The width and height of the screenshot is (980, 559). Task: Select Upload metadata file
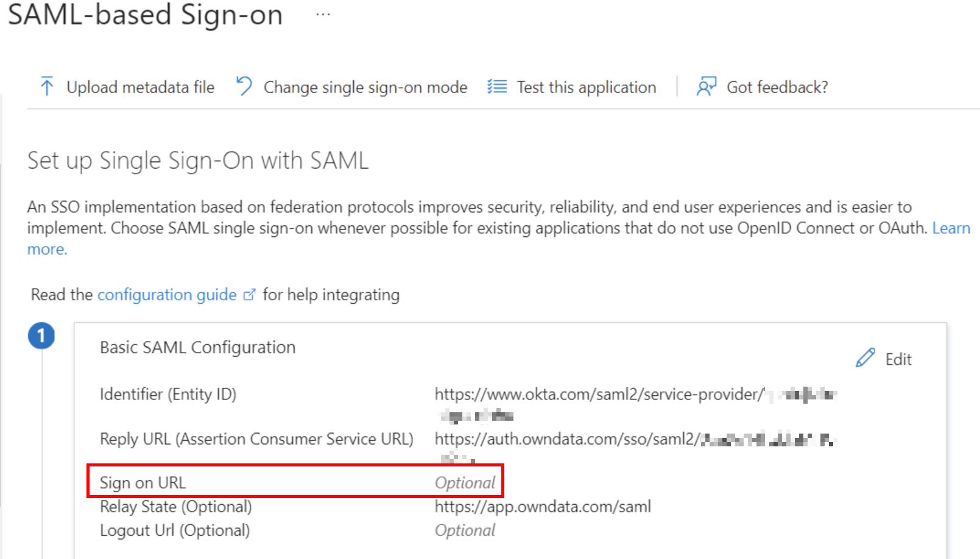click(x=139, y=86)
